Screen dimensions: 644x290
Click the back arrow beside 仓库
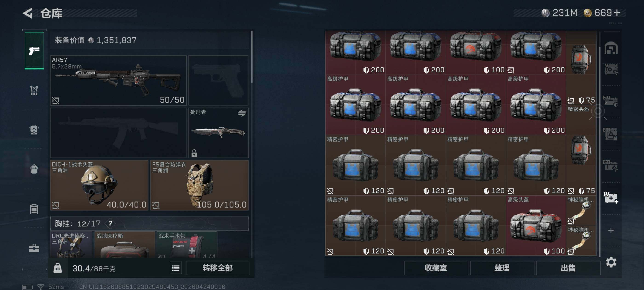[28, 13]
